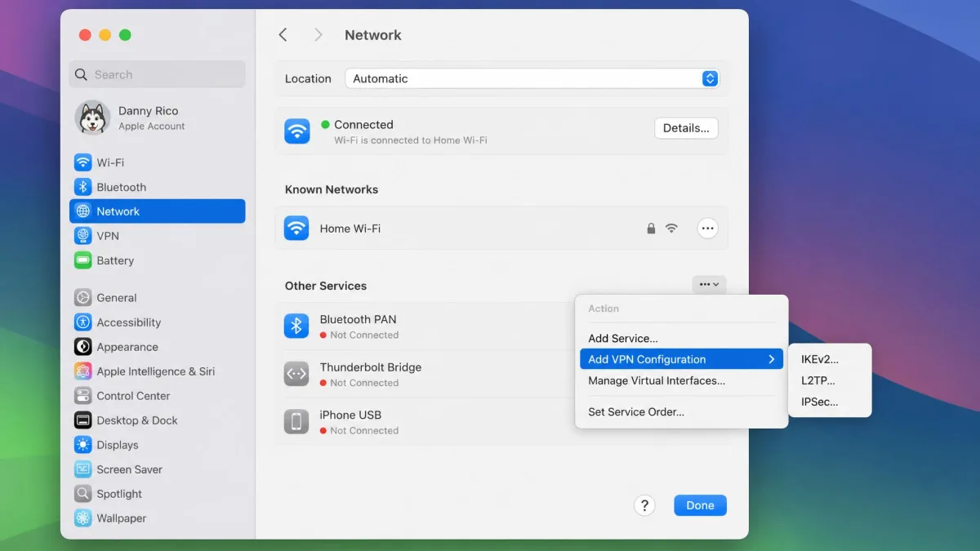980x551 pixels.
Task: Select Manage Virtual Interfaces… menu item
Action: point(657,381)
